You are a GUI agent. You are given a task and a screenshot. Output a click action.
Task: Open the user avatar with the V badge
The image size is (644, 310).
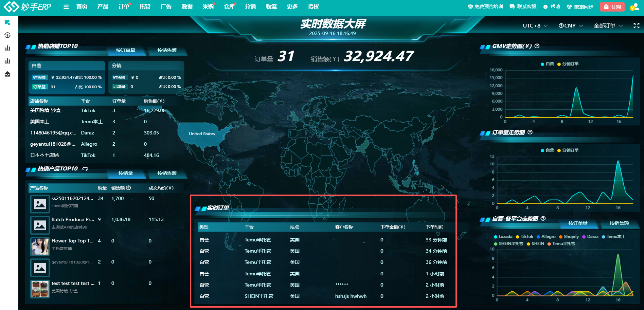click(x=634, y=7)
